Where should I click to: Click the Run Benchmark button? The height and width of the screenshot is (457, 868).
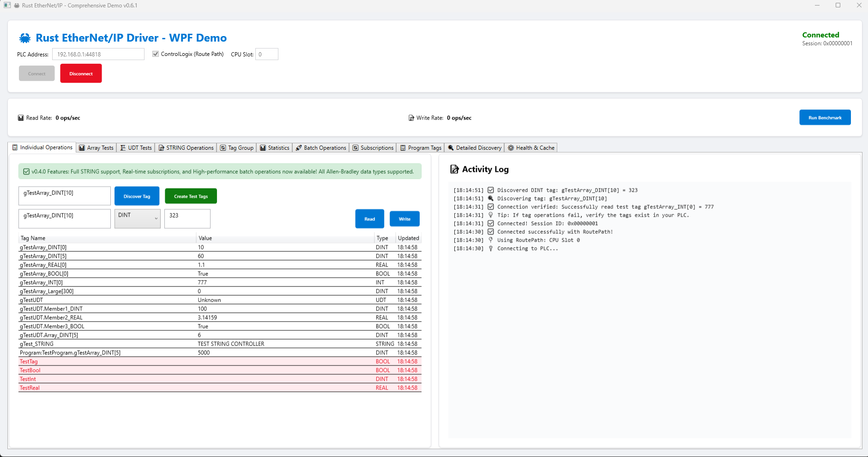coord(825,117)
